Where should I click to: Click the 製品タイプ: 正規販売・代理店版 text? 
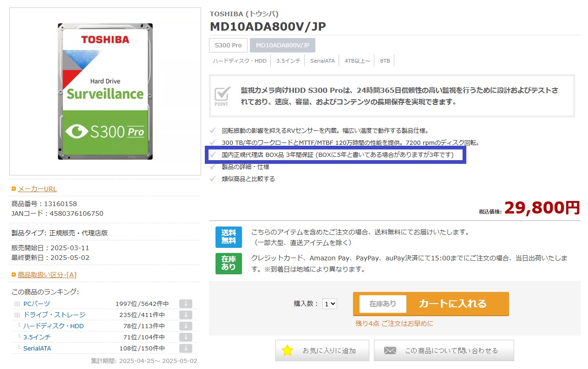point(59,233)
